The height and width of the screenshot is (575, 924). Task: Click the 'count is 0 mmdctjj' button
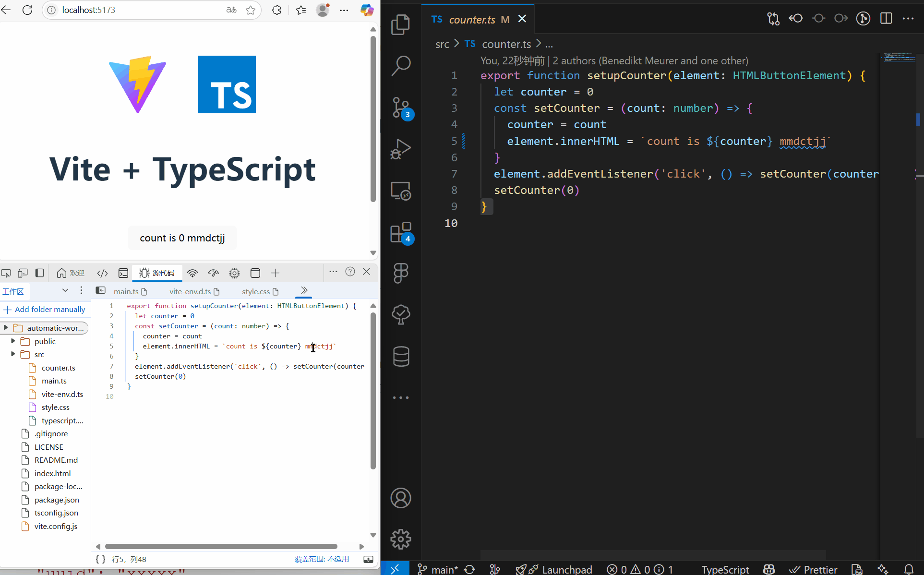tap(182, 238)
